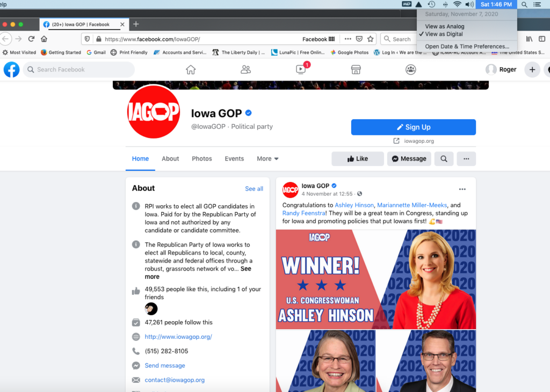Click the blue Sign Up button
This screenshot has width=550, height=392.
pyautogui.click(x=413, y=127)
